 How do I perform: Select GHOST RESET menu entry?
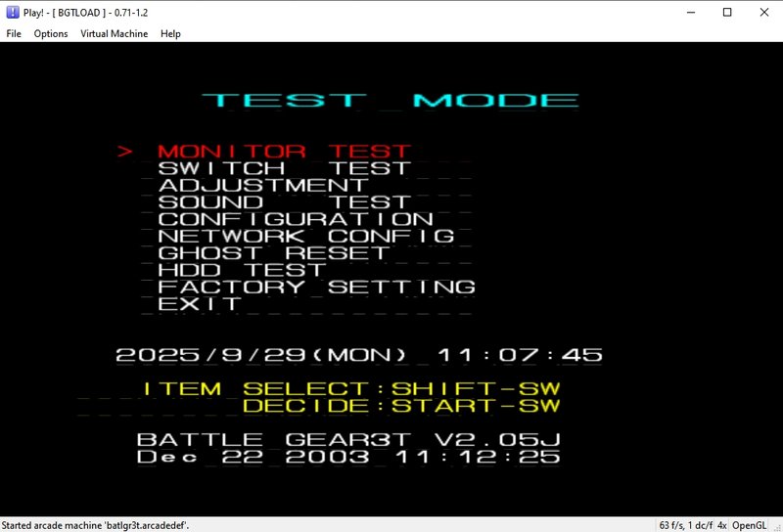tap(274, 253)
